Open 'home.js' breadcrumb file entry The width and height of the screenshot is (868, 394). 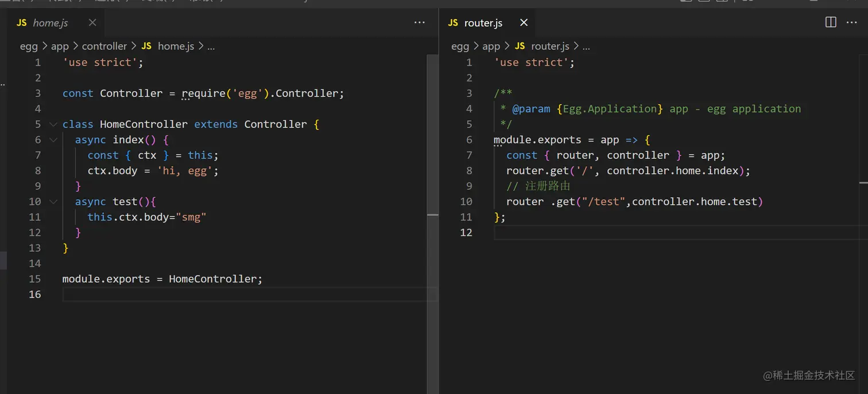[x=176, y=46]
